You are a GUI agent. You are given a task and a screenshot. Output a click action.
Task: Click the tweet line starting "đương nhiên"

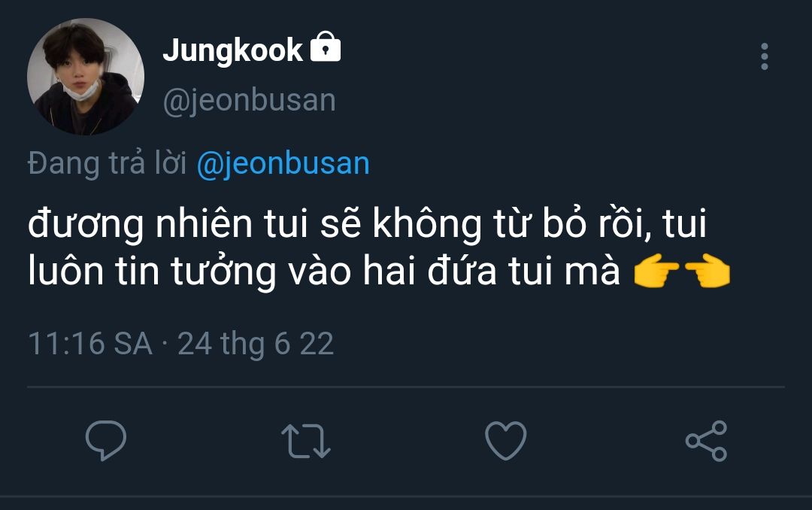(x=367, y=226)
